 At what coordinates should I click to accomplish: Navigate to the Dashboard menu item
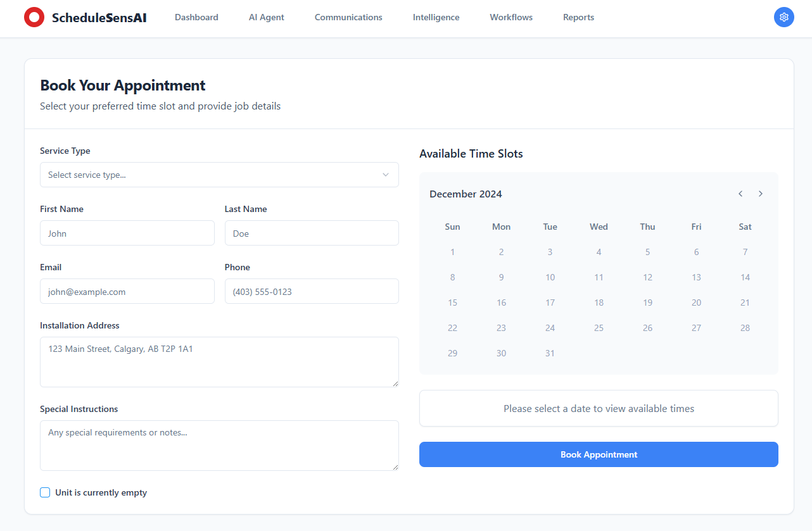pyautogui.click(x=196, y=17)
